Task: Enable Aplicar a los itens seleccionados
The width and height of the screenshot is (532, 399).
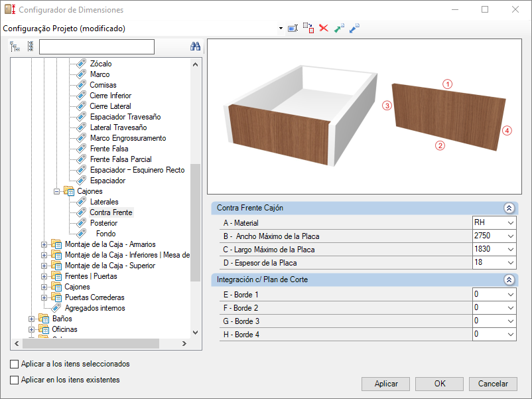Action: (15, 364)
